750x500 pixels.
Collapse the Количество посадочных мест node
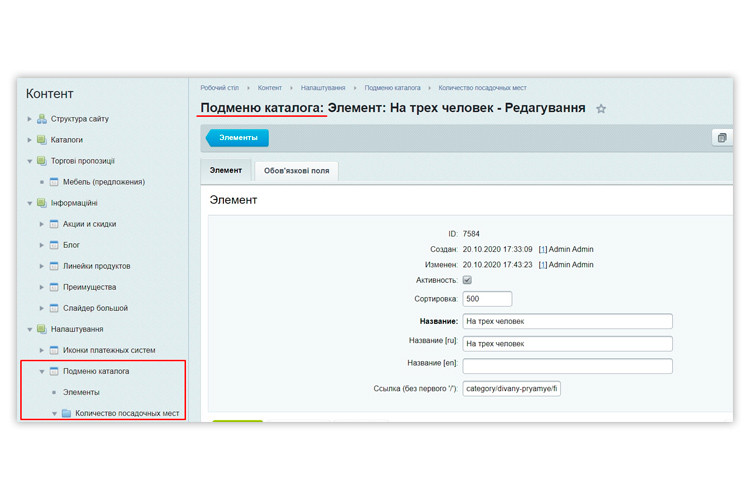54,414
